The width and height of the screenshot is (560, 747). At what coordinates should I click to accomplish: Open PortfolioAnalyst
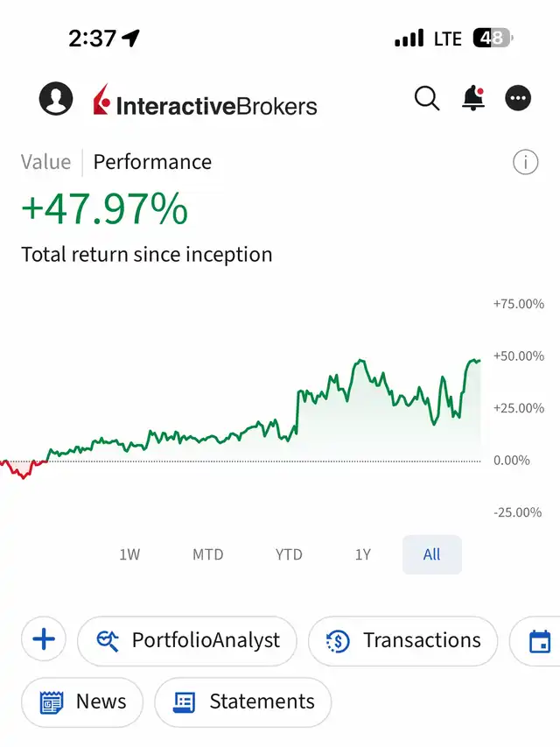[x=187, y=641]
